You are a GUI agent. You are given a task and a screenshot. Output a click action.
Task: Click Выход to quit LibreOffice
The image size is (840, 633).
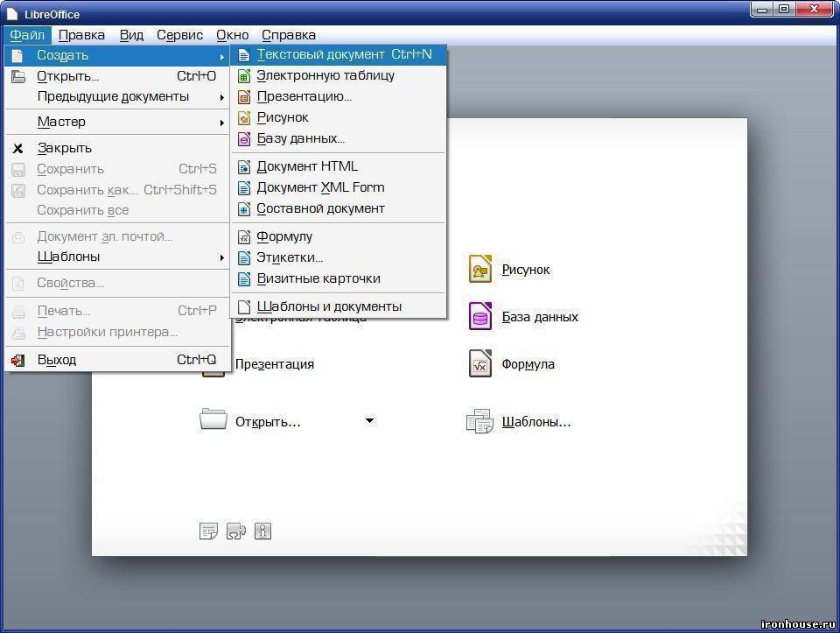57,360
